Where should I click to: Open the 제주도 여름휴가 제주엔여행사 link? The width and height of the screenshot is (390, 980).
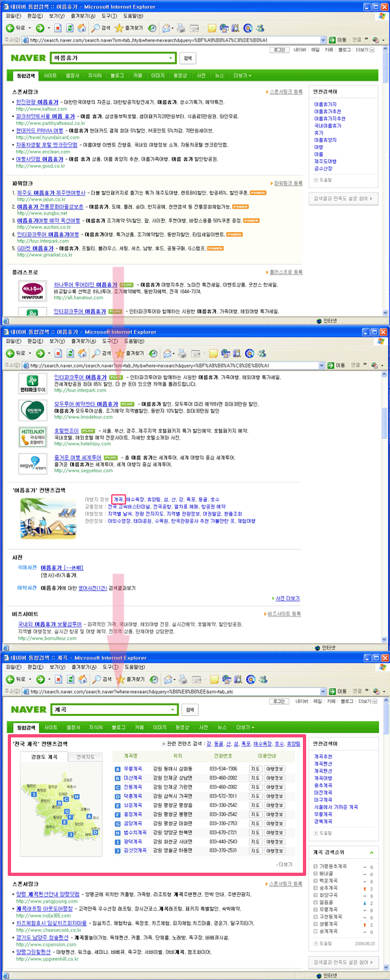pyautogui.click(x=53, y=192)
